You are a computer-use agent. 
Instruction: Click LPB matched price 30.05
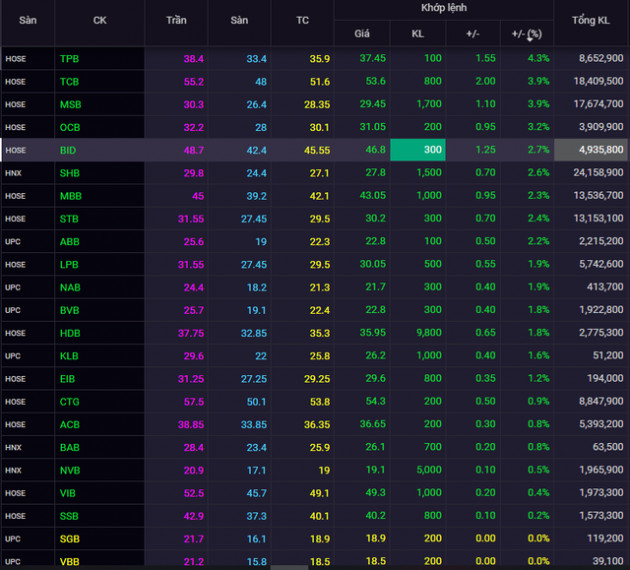point(372,264)
